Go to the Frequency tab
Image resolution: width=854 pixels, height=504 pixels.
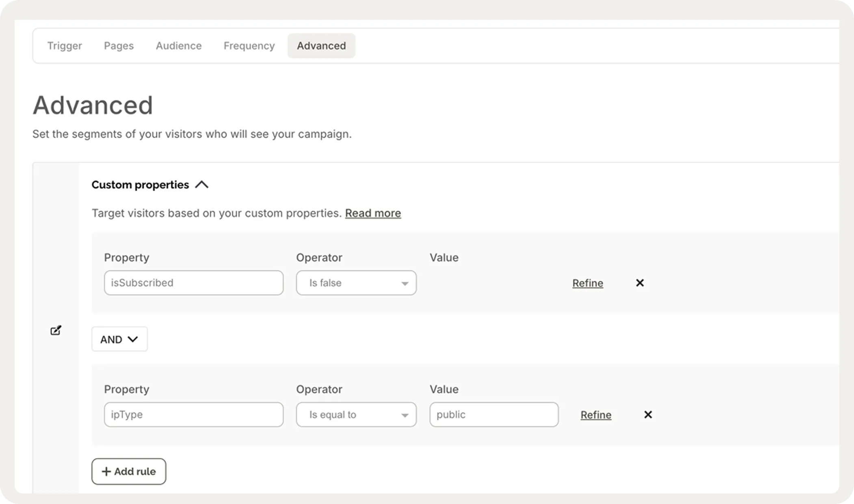tap(249, 45)
